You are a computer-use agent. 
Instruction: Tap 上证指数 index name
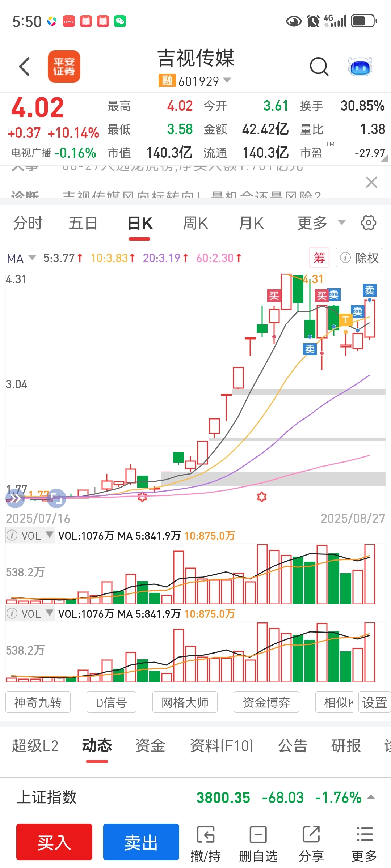click(x=47, y=797)
